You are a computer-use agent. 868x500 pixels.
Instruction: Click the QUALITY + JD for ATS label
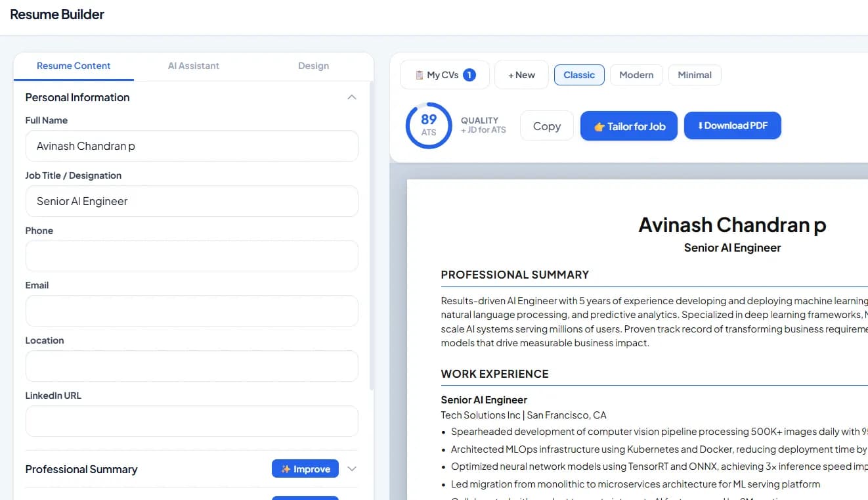coord(483,125)
